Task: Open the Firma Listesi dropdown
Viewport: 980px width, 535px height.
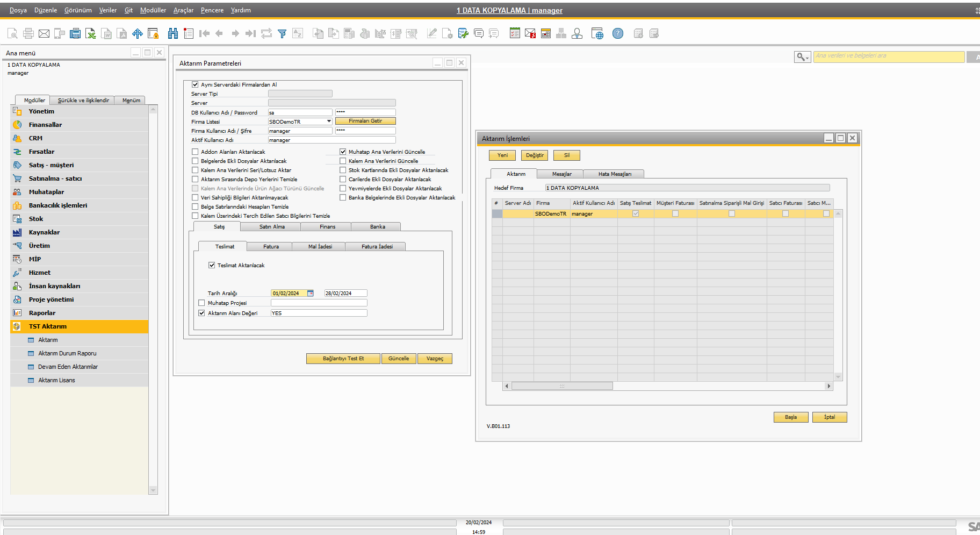Action: coord(329,122)
